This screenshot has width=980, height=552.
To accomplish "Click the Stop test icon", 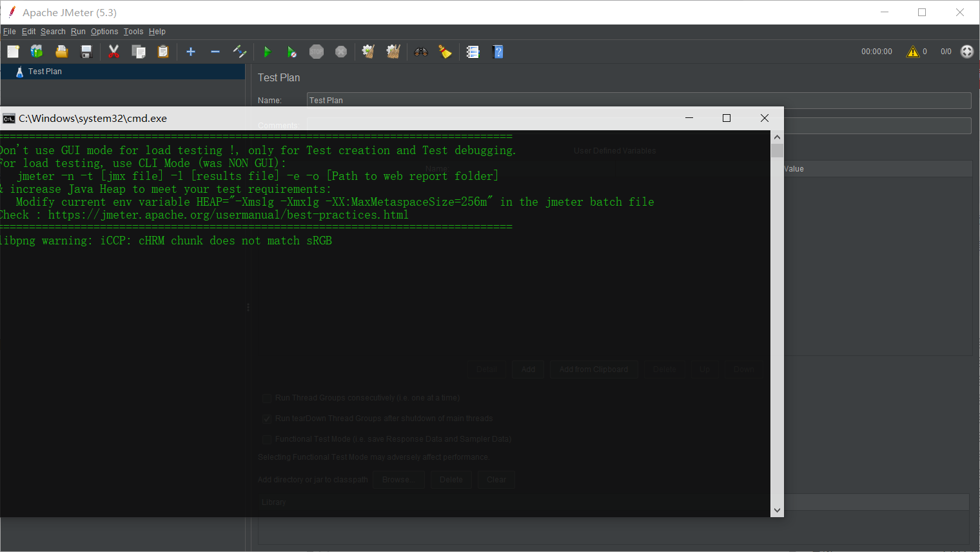I will [317, 52].
